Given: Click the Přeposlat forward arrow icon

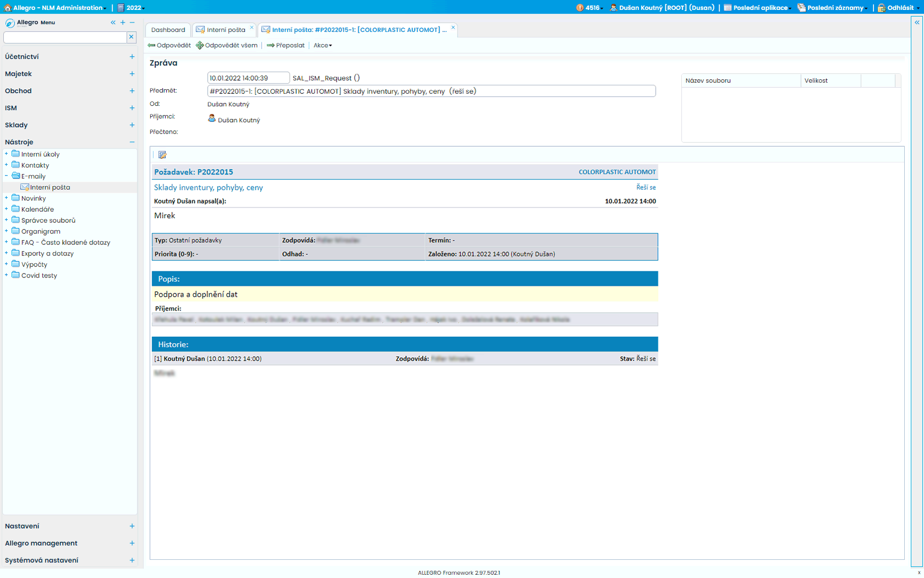Looking at the screenshot, I should tap(271, 45).
